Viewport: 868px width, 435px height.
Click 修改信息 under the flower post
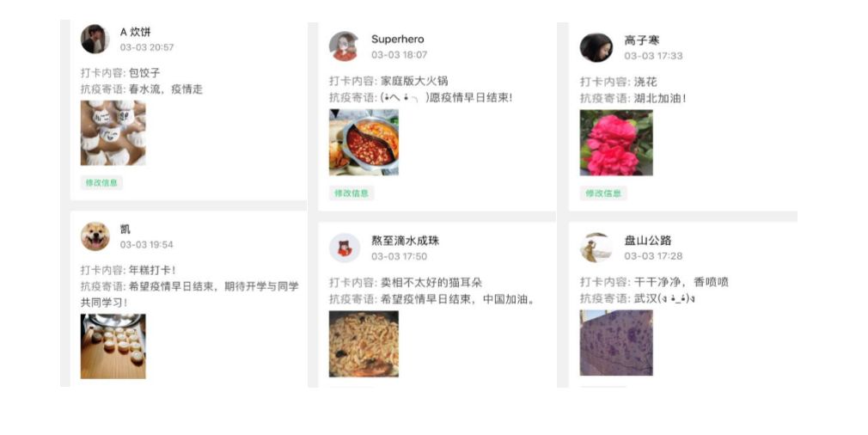click(x=602, y=193)
